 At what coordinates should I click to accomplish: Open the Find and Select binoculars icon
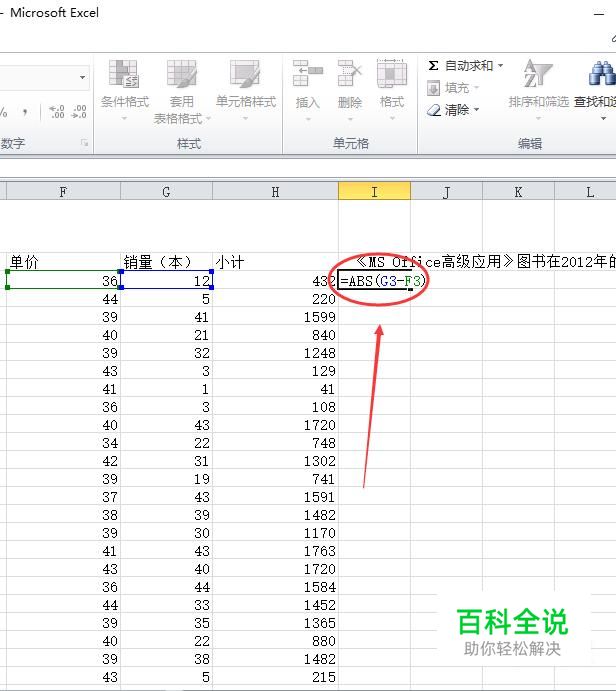(x=602, y=73)
